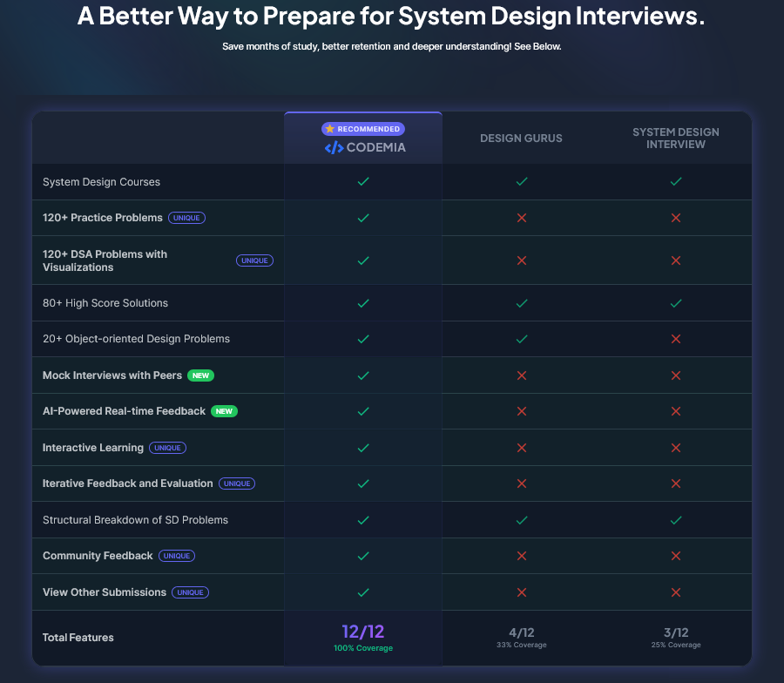Image resolution: width=784 pixels, height=683 pixels.
Task: Click Design Gurus checkmark for System Design Courses
Action: (x=522, y=181)
